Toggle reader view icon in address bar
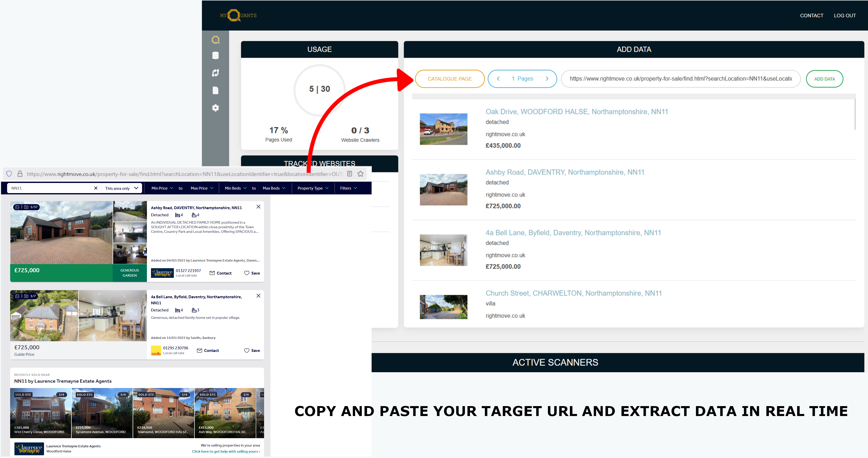The width and height of the screenshot is (868, 458). pyautogui.click(x=349, y=174)
